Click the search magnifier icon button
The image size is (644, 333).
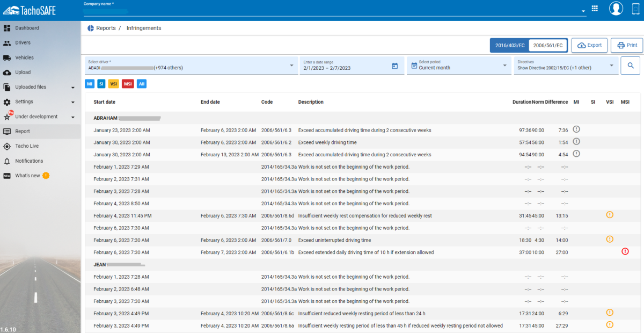[631, 66]
